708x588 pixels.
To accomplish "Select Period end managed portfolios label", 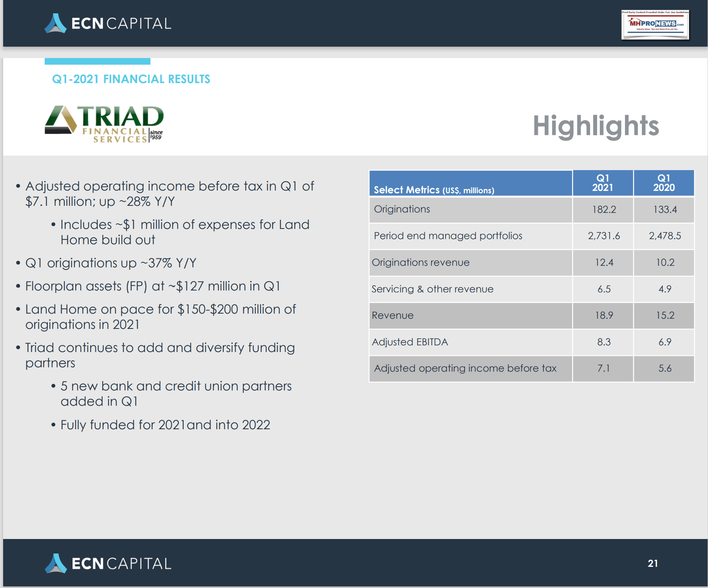I will (448, 236).
